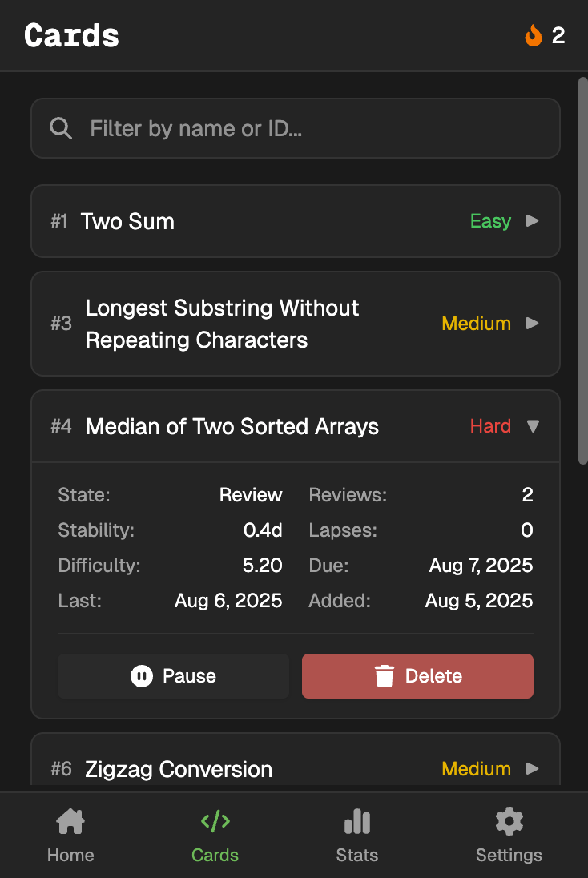Click the search magnifier icon

[61, 128]
